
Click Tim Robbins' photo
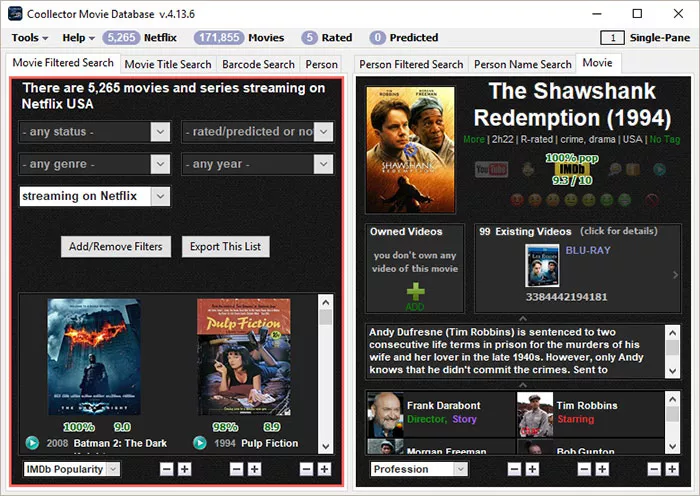pos(535,414)
